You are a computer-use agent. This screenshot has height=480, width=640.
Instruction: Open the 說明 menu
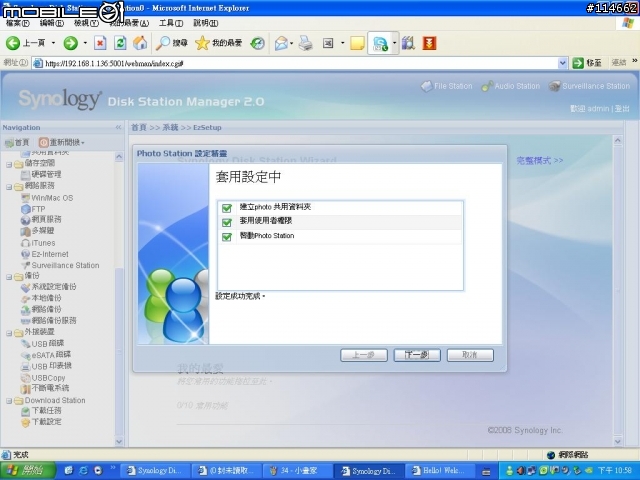[x=206, y=23]
